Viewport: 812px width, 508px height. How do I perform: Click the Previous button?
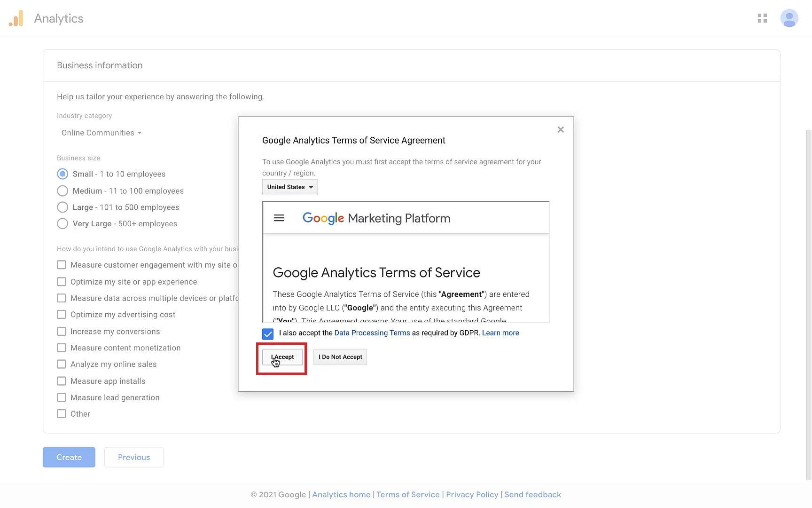[x=134, y=457]
